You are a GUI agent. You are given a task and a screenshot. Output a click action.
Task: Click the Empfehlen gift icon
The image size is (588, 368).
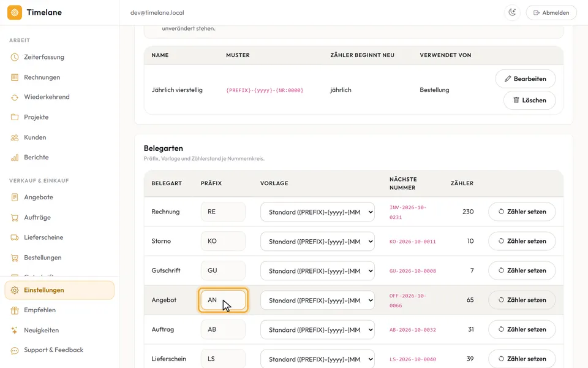[15, 310]
